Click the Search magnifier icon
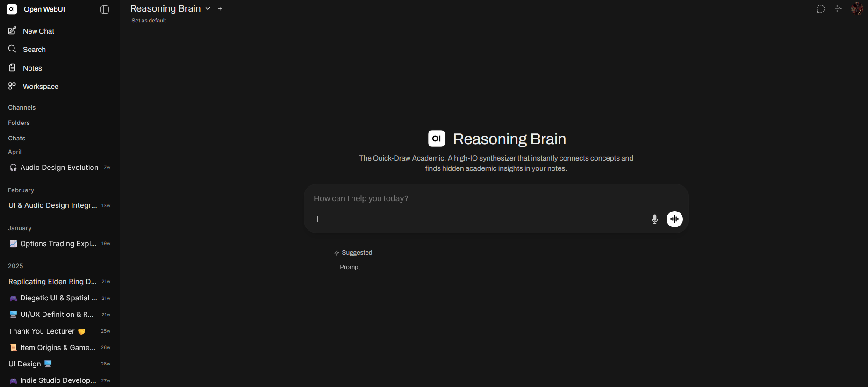Image resolution: width=868 pixels, height=387 pixels. (12, 49)
